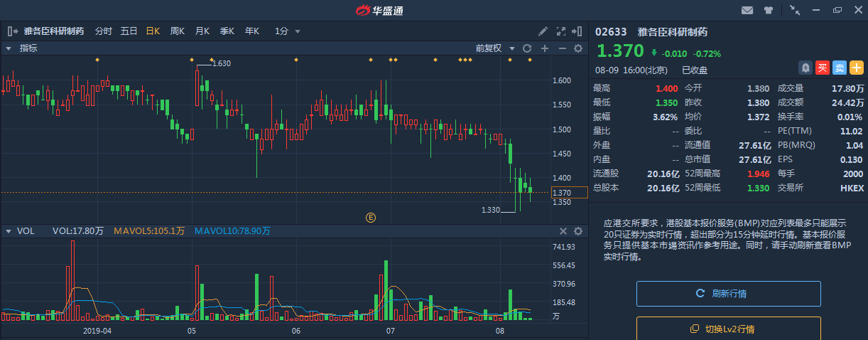Select the 年K yearly candlestick tab
Screen dimensions: 868x340
[252, 31]
